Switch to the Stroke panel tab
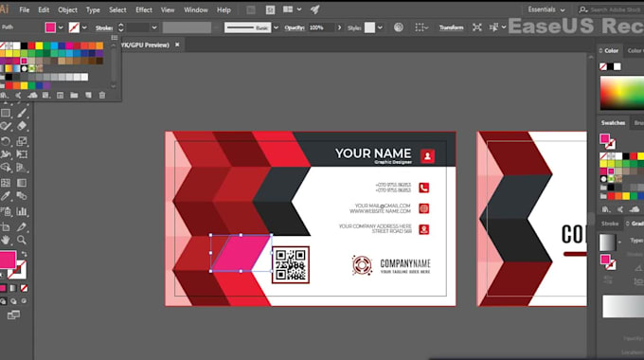Viewport: 644px width, 360px height. (x=610, y=224)
